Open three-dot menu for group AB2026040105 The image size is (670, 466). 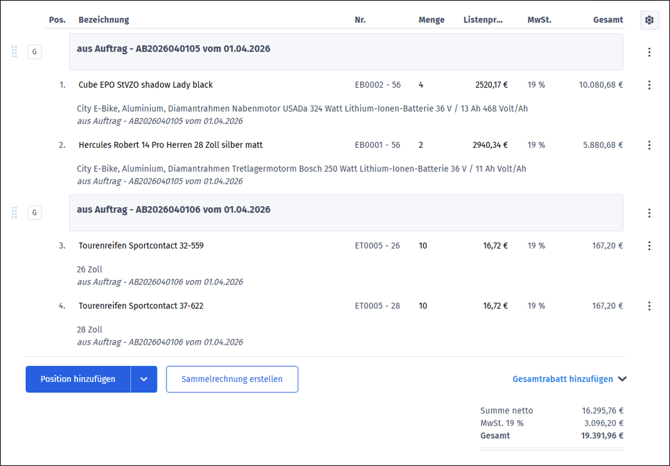649,52
